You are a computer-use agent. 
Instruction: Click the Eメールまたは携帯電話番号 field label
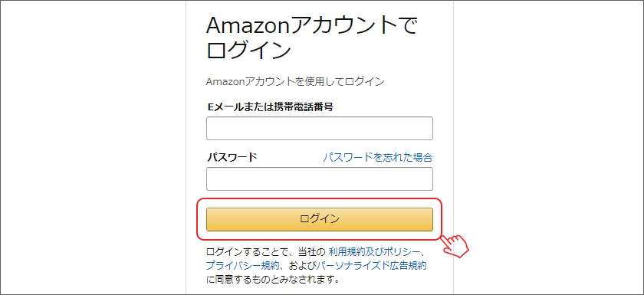coord(269,107)
